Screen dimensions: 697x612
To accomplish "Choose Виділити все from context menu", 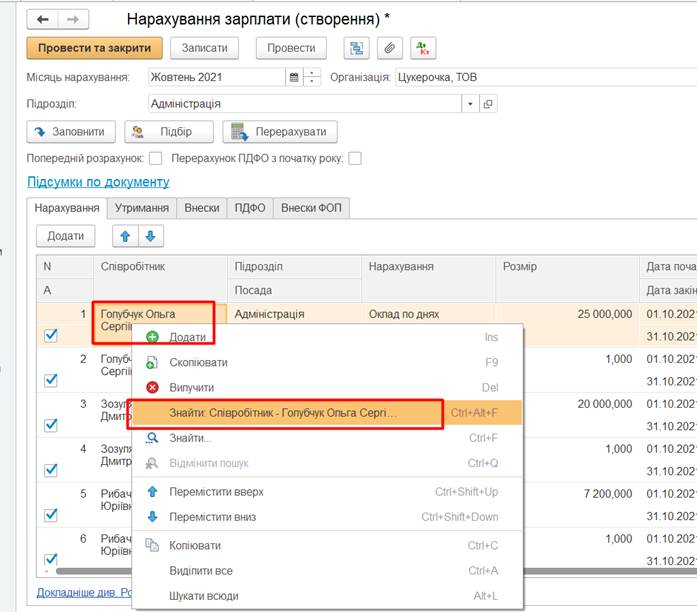I will click(201, 571).
